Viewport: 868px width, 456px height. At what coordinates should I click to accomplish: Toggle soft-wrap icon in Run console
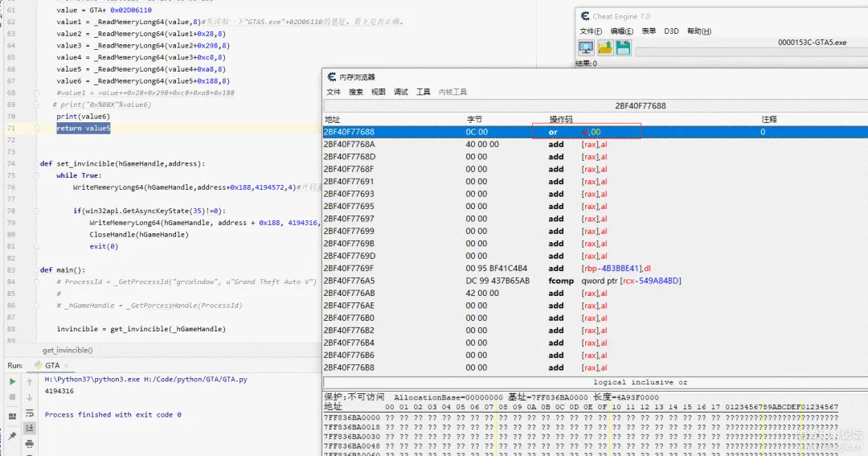click(x=30, y=413)
